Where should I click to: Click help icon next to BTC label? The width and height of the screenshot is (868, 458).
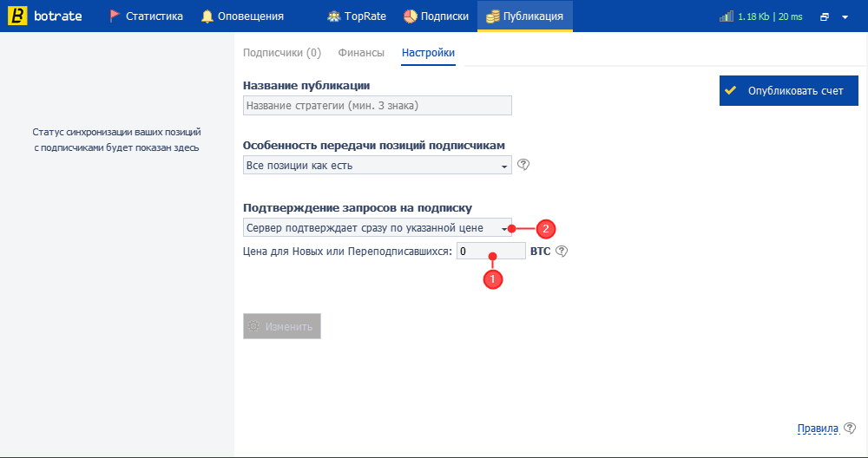pyautogui.click(x=562, y=252)
